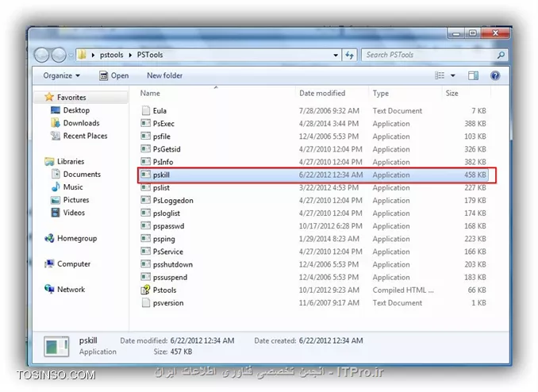Screen dimensions: 538x392
Task: Click the psloglist application icon
Action: (146, 213)
